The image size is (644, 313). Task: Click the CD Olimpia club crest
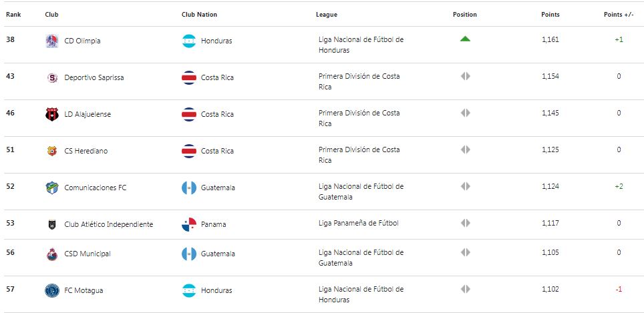(x=51, y=41)
